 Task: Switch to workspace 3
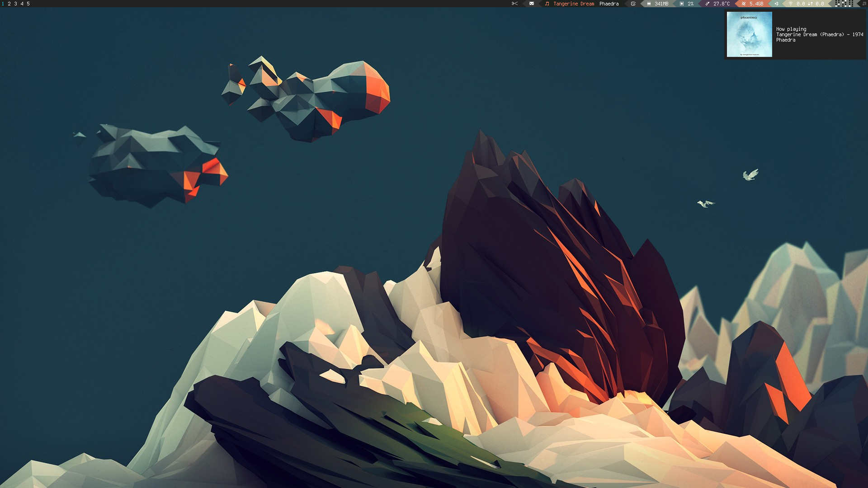[x=15, y=4]
